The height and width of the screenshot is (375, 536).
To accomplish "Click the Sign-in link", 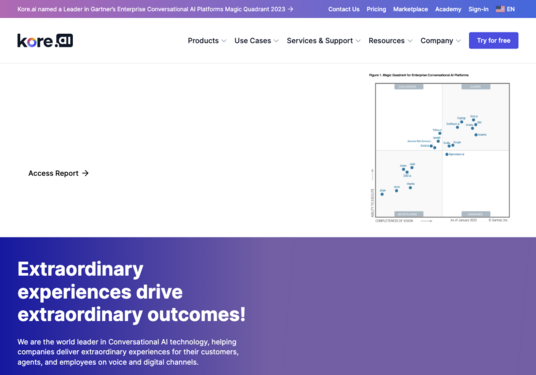I will coord(478,9).
